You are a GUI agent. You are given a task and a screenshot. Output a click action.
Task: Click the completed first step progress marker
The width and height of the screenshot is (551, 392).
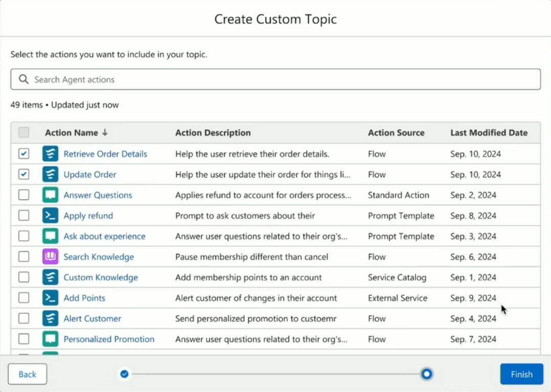(124, 374)
